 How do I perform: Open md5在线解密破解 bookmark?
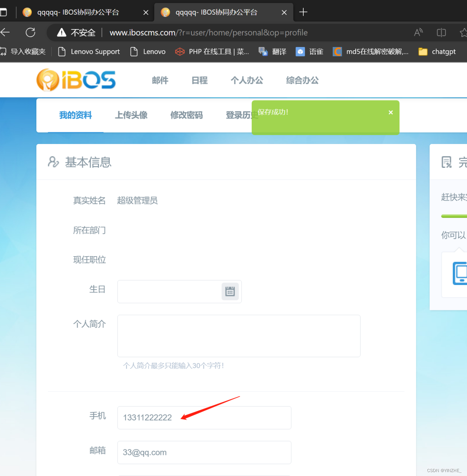pyautogui.click(x=371, y=52)
